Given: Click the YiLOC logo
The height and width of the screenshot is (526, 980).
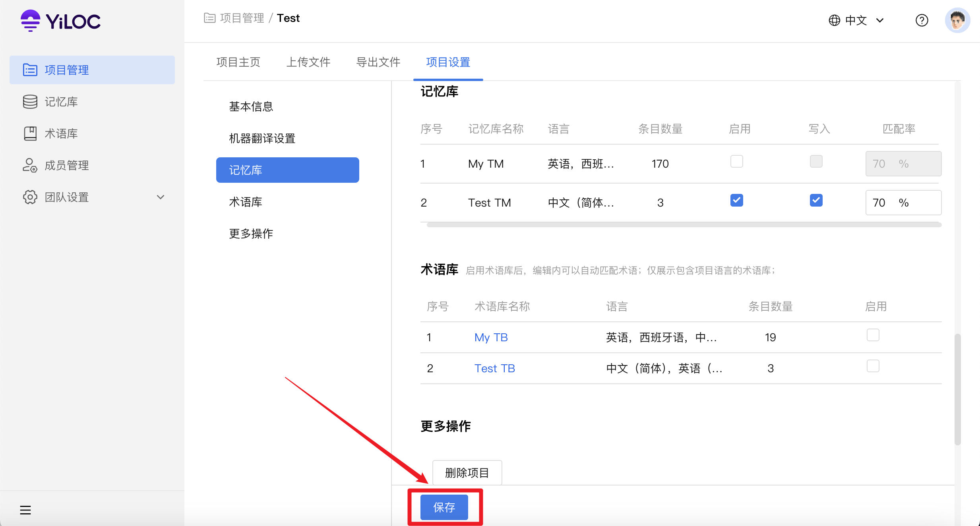Looking at the screenshot, I should (x=60, y=21).
